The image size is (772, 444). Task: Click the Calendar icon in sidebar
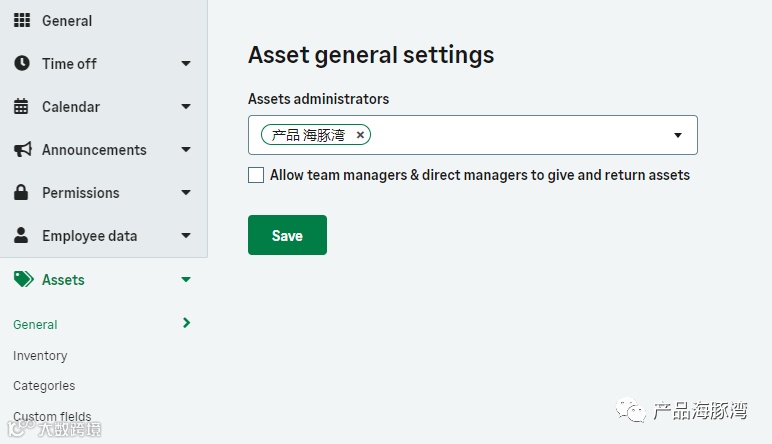(22, 106)
